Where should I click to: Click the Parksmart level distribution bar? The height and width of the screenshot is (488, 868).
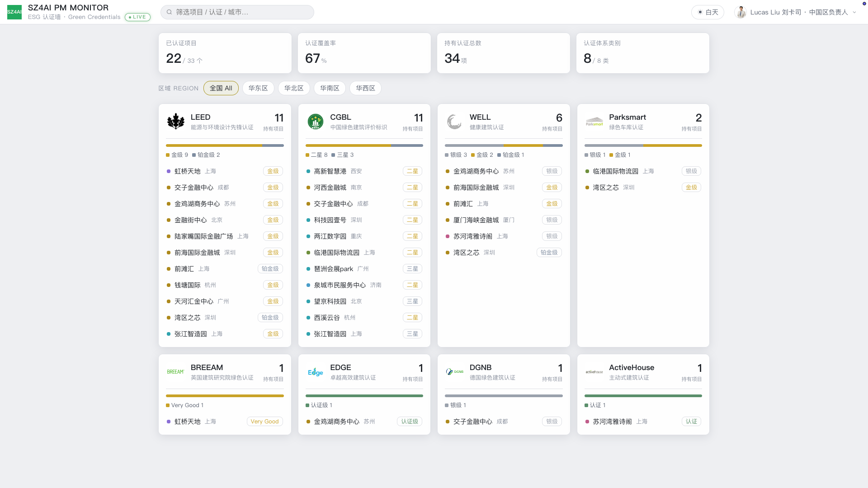tap(643, 145)
